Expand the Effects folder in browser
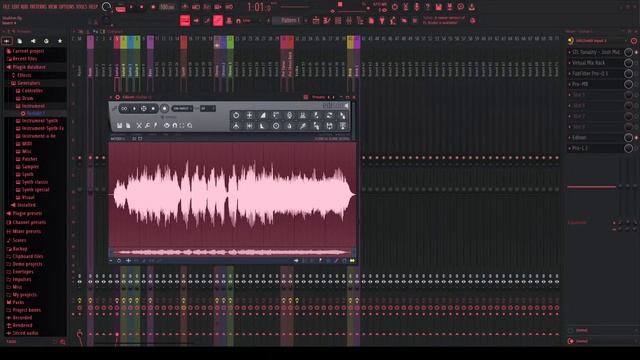Screen dimensions: 640x360 [24, 75]
